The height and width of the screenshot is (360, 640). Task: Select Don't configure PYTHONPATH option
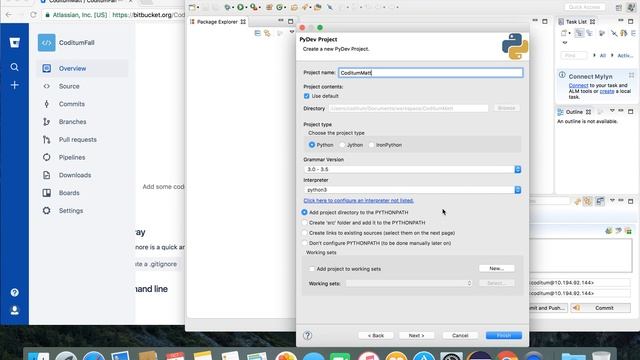[x=304, y=243]
